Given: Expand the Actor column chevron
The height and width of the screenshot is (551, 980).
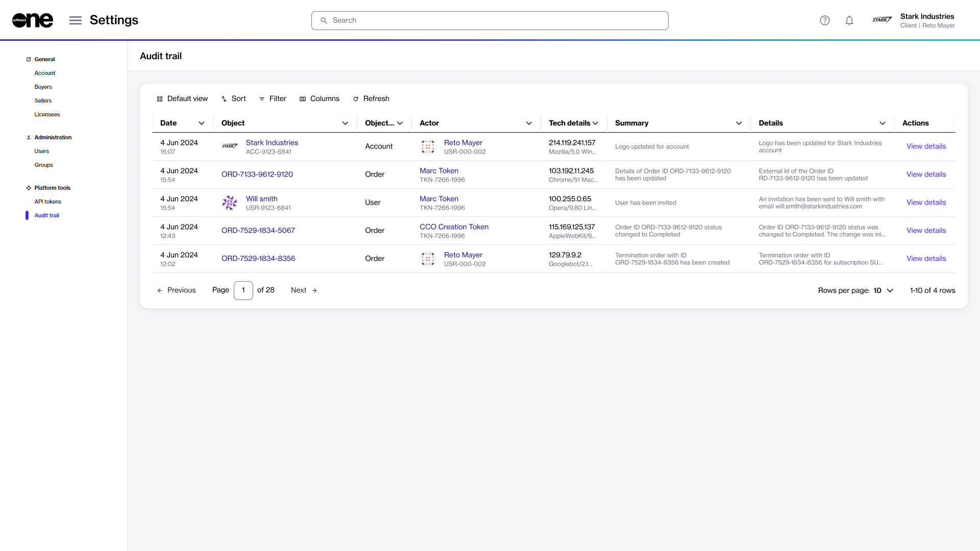Looking at the screenshot, I should coord(529,123).
